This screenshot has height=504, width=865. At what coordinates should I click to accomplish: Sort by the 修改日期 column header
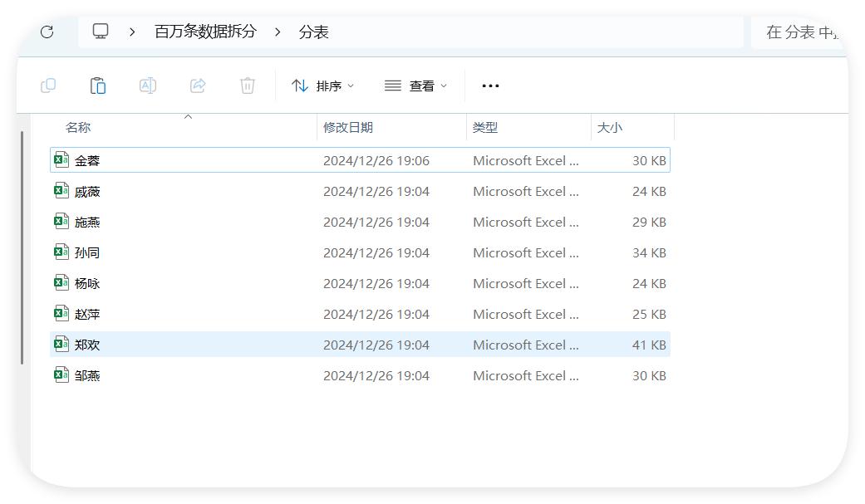point(348,127)
